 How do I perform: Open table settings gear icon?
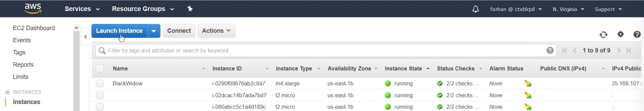pyautogui.click(x=620, y=34)
